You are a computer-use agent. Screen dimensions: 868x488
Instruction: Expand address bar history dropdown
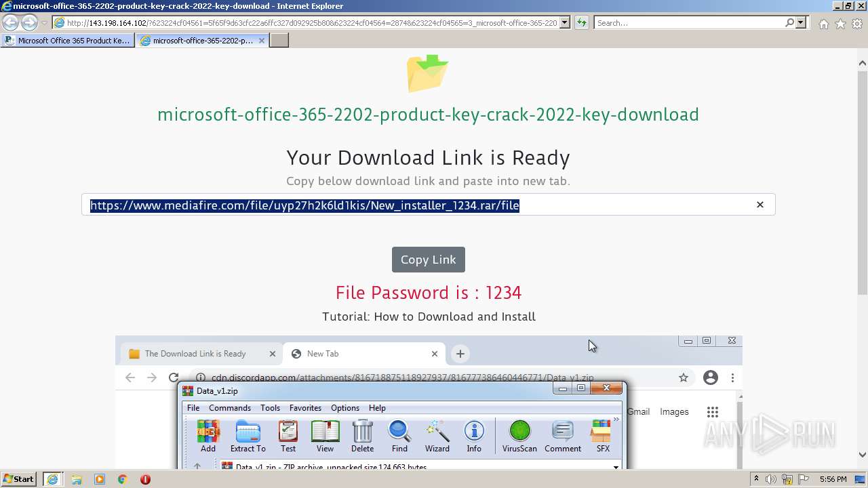coord(565,22)
